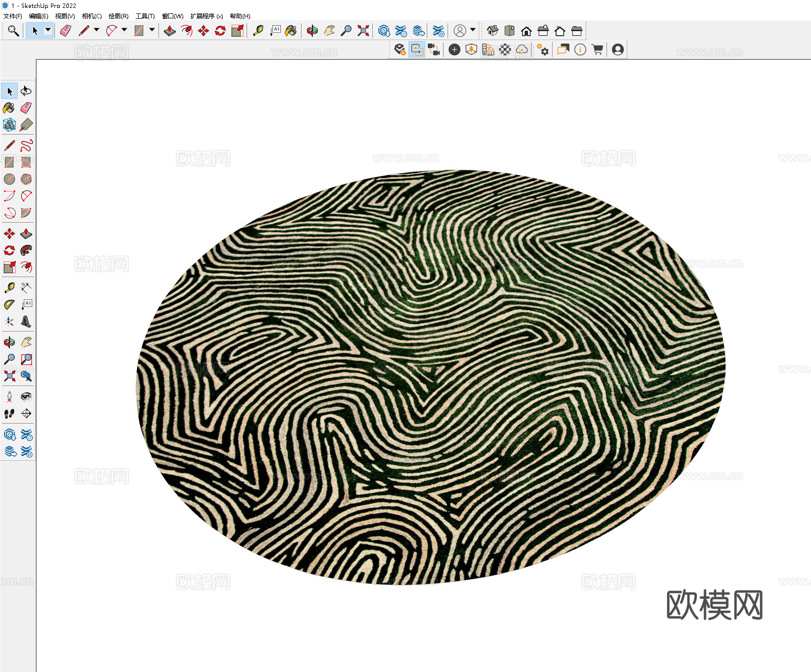The width and height of the screenshot is (811, 672).
Task: Select the Dimension tool
Action: [x=26, y=287]
